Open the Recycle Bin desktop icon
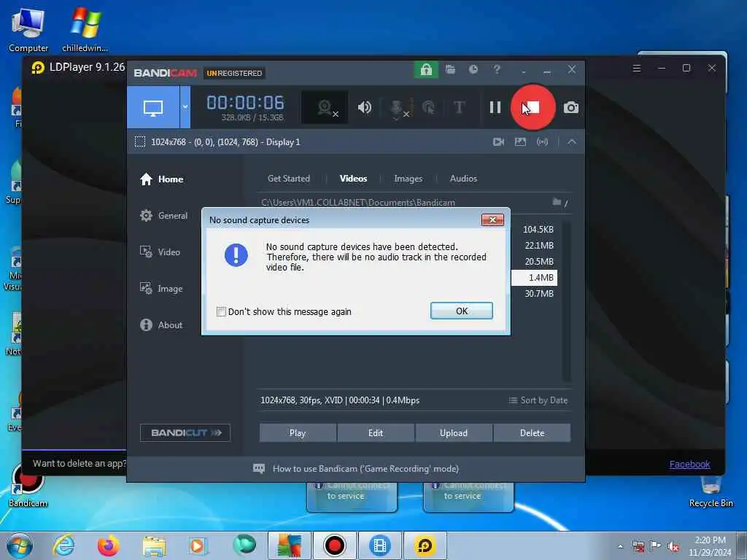The height and width of the screenshot is (560, 747). click(711, 491)
